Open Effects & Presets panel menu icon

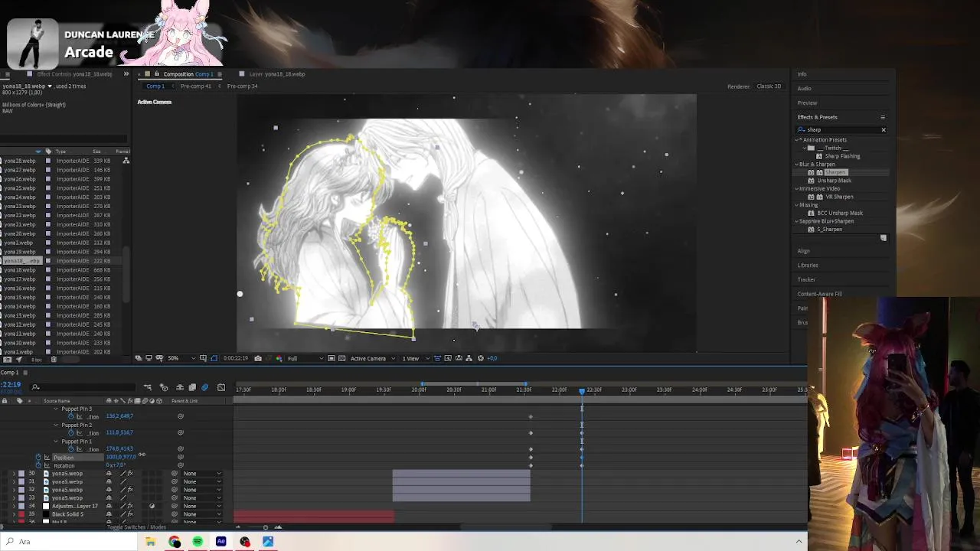pos(883,117)
